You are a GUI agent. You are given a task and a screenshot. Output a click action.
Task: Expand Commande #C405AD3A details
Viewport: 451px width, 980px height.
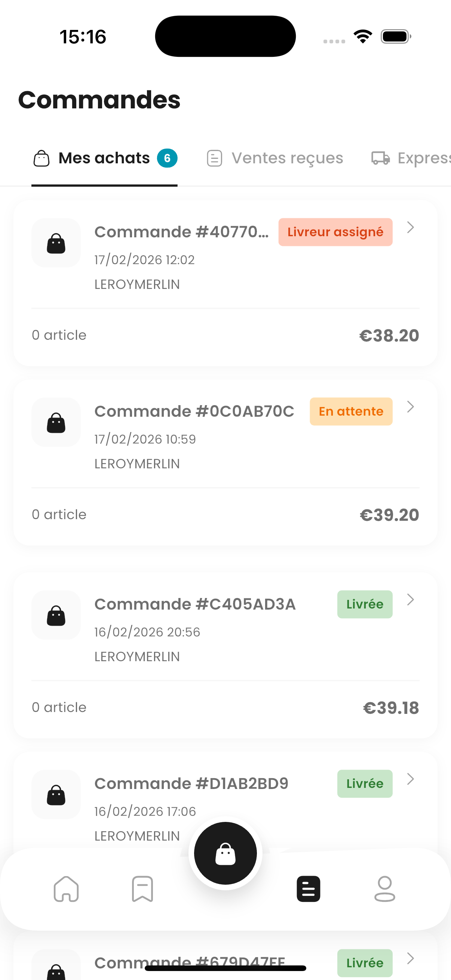[411, 600]
